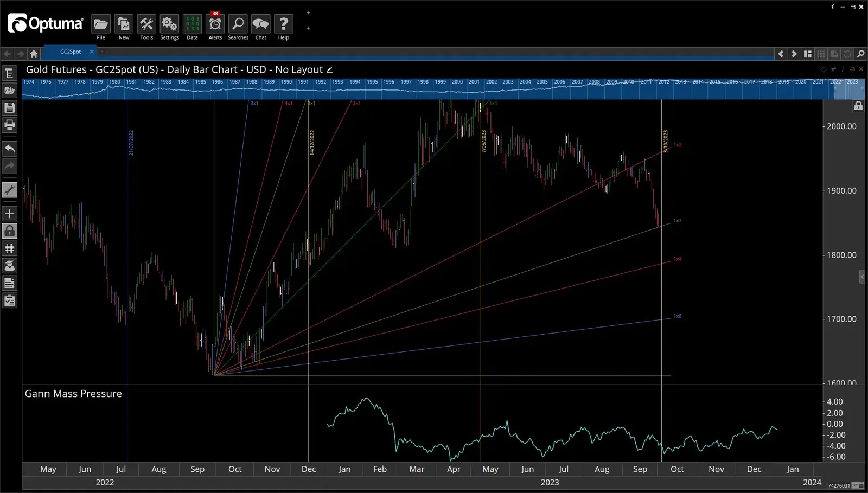Click upper small plus expander next to toolbar

click(x=309, y=12)
